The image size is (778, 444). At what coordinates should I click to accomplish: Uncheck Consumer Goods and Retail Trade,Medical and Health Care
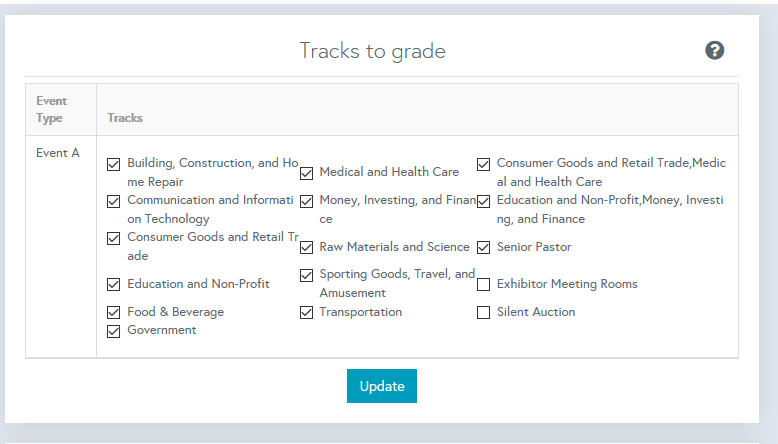click(484, 164)
